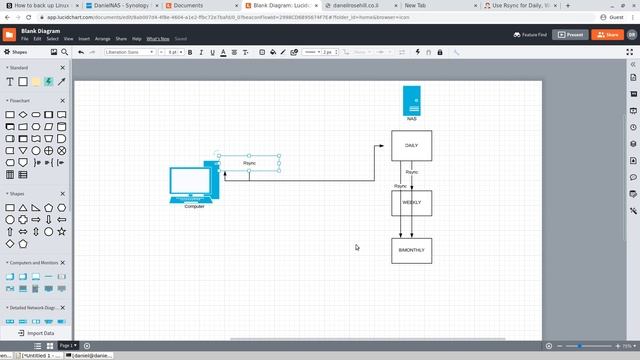Viewport: 640px width, 360px height.
Task: Select the flowchart Decision diamond shape
Action: click(23, 115)
